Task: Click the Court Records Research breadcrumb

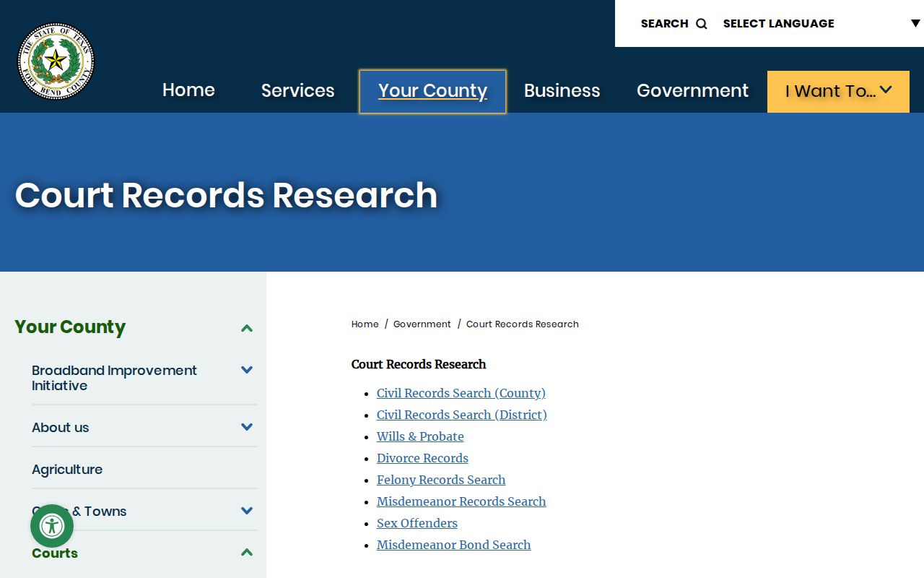Action: pyautogui.click(x=523, y=324)
